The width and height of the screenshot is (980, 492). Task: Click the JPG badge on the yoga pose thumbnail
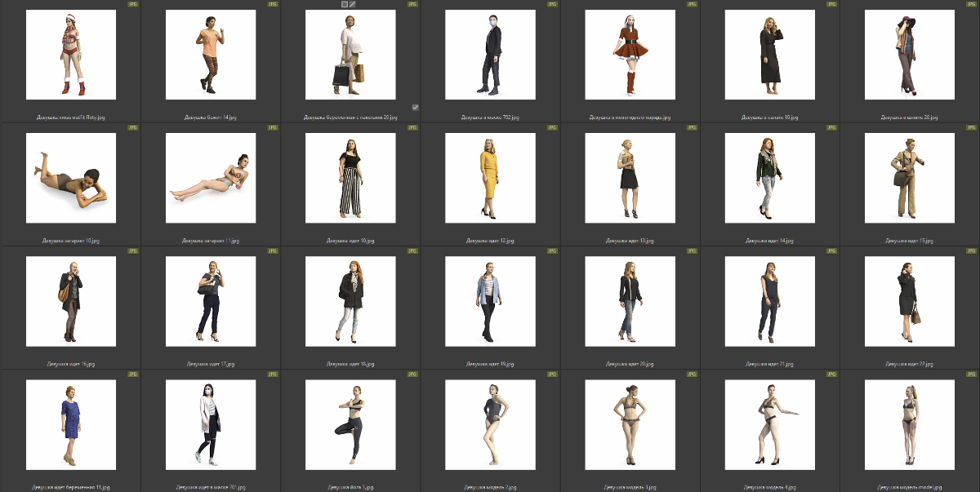point(412,375)
